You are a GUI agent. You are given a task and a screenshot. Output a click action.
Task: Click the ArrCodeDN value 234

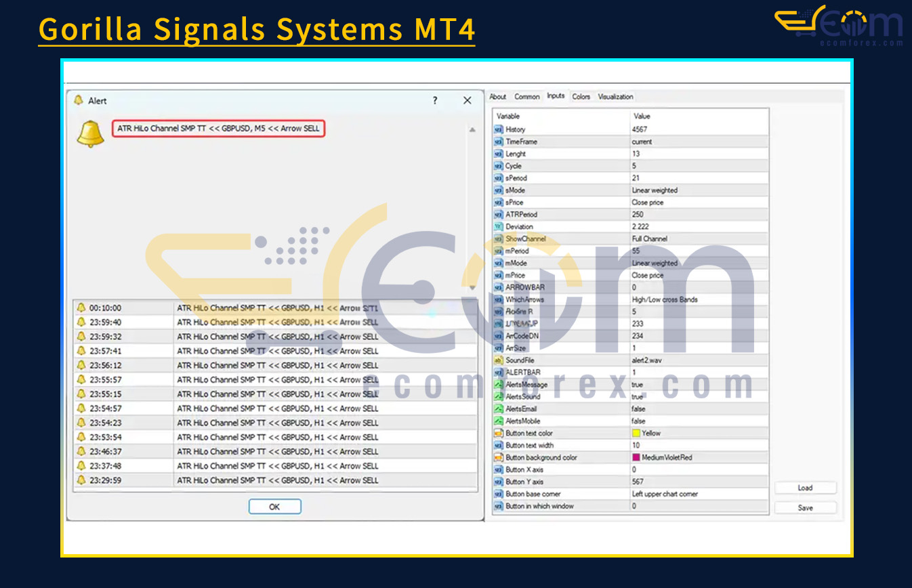pyautogui.click(x=638, y=336)
